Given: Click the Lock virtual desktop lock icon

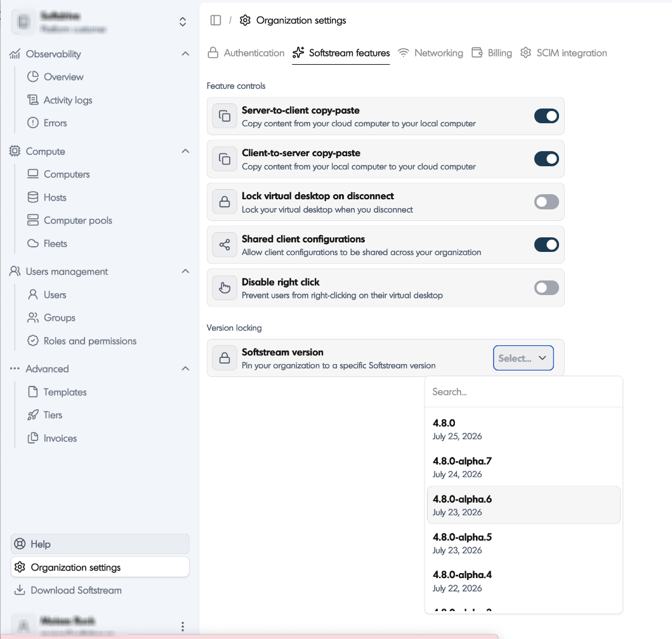Looking at the screenshot, I should pos(225,202).
